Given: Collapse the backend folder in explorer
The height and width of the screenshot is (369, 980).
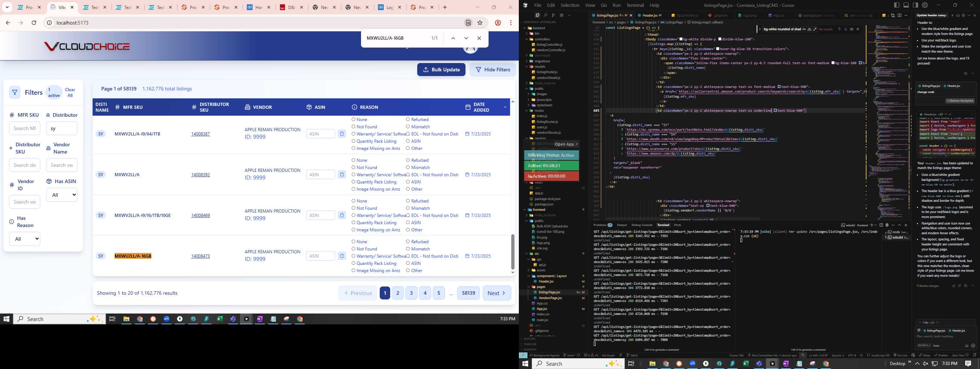Looking at the screenshot, I should click(x=525, y=28).
